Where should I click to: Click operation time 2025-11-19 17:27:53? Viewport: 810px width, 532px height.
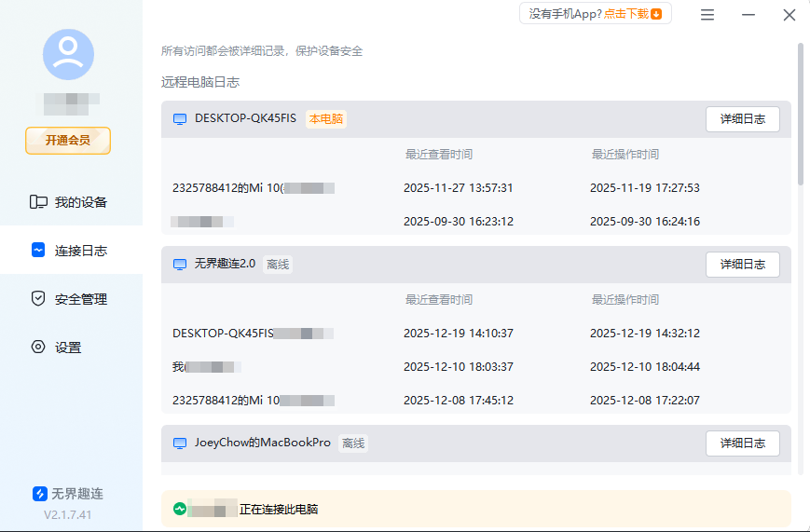645,188
